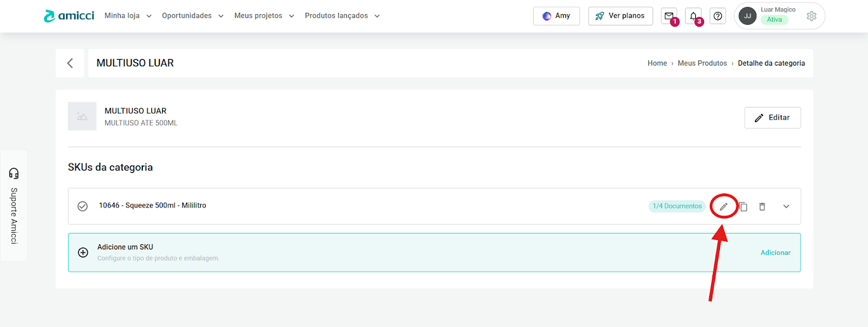Viewport: 868px width, 327px height.
Task: Open the settings gear icon
Action: coord(811,16)
